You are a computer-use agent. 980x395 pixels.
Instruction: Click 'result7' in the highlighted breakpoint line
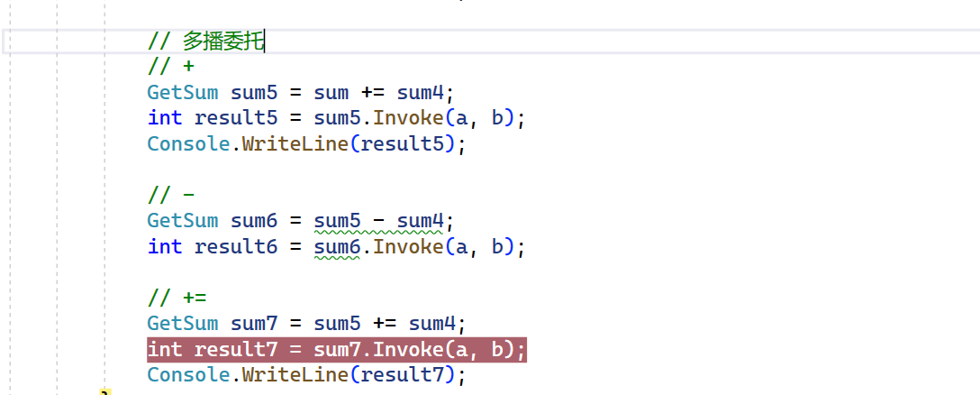tap(236, 349)
